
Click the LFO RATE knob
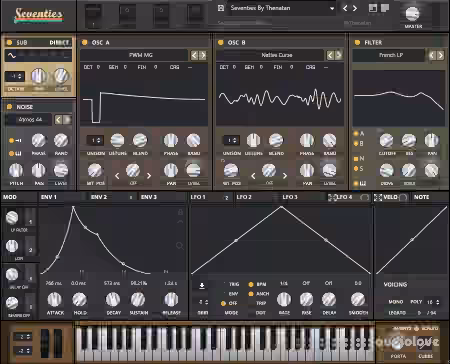coord(284,299)
